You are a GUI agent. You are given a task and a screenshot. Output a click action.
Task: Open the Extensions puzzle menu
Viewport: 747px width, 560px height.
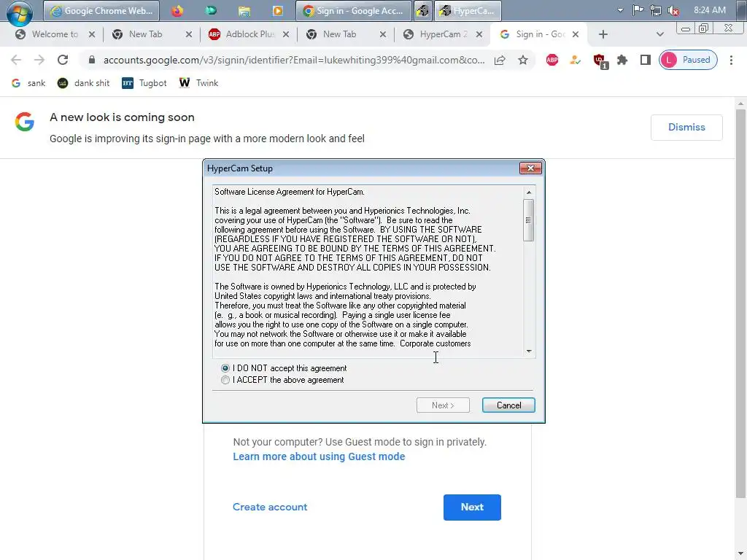622,60
